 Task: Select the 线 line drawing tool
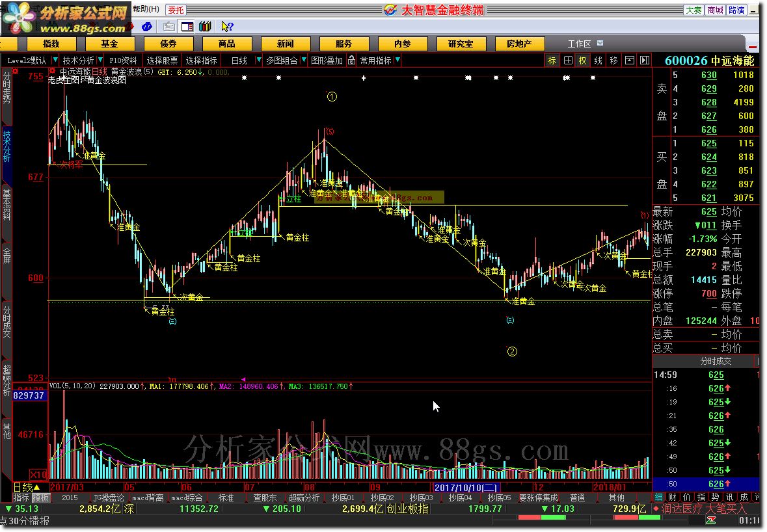tap(599, 60)
